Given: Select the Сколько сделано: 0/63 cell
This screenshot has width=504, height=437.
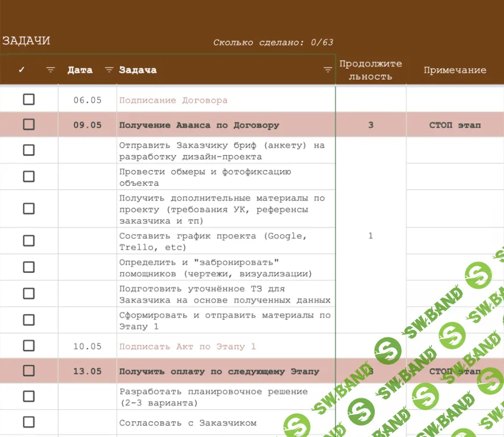Looking at the screenshot, I should [273, 43].
